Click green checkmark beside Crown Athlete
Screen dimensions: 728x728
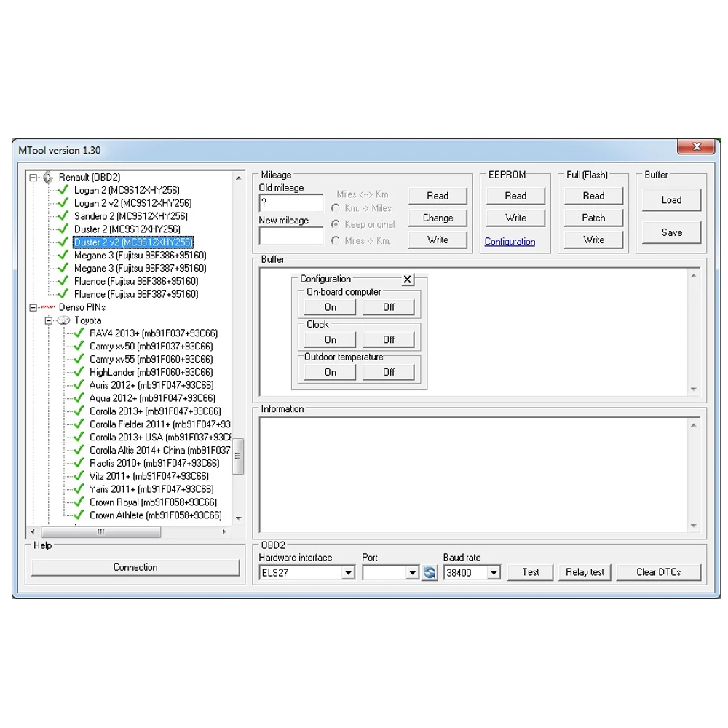[79, 515]
